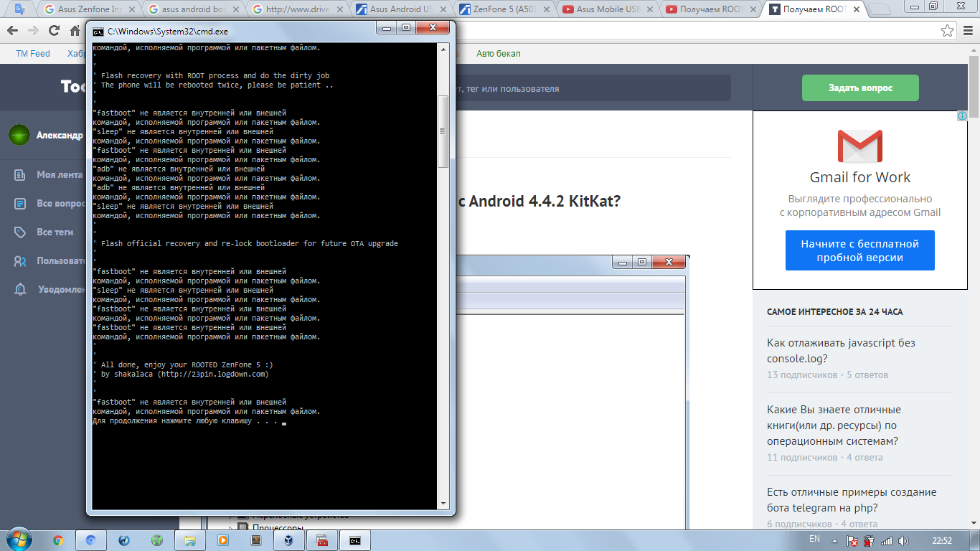Click САМОЕ ИНТЕРЕСНОЕ ЗА 24 ЧАСА heading

[x=834, y=312]
